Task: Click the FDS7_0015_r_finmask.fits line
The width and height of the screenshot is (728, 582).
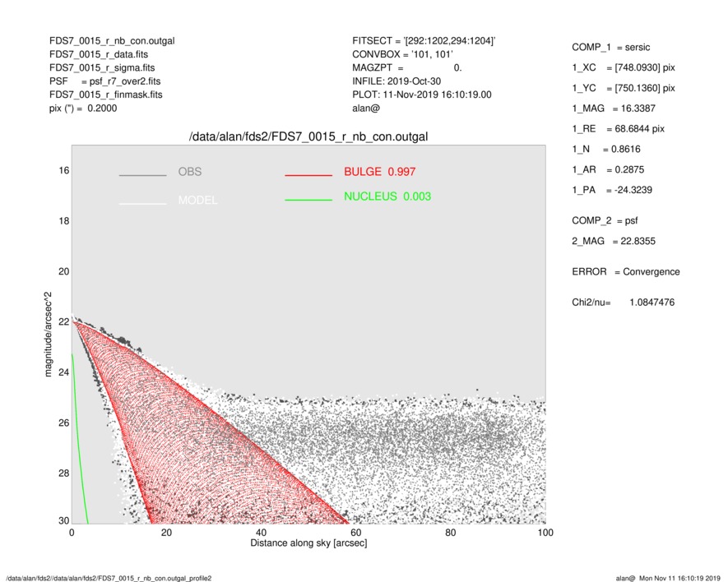Action: click(x=106, y=95)
